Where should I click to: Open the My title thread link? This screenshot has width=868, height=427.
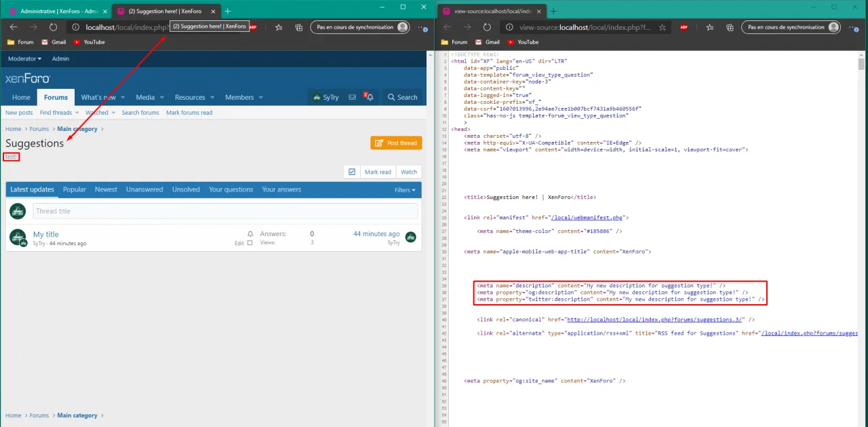46,234
